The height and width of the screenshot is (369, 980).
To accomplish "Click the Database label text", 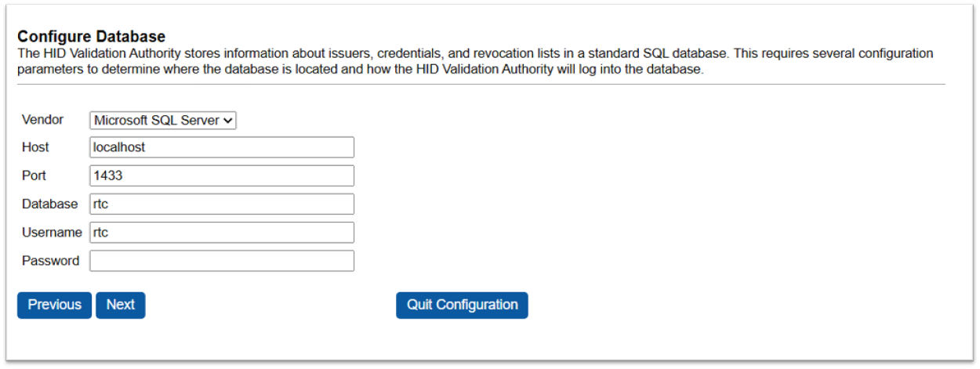I will coord(49,204).
